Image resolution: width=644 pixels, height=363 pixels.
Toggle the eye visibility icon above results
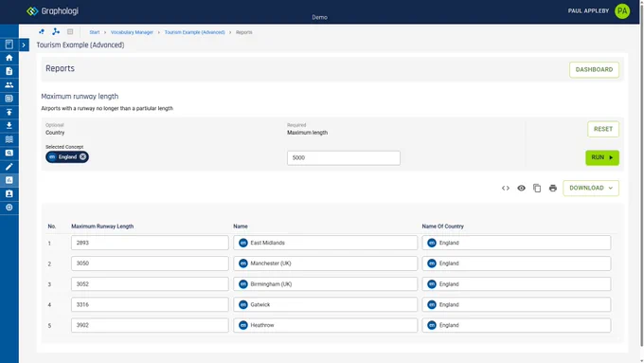[x=521, y=188]
